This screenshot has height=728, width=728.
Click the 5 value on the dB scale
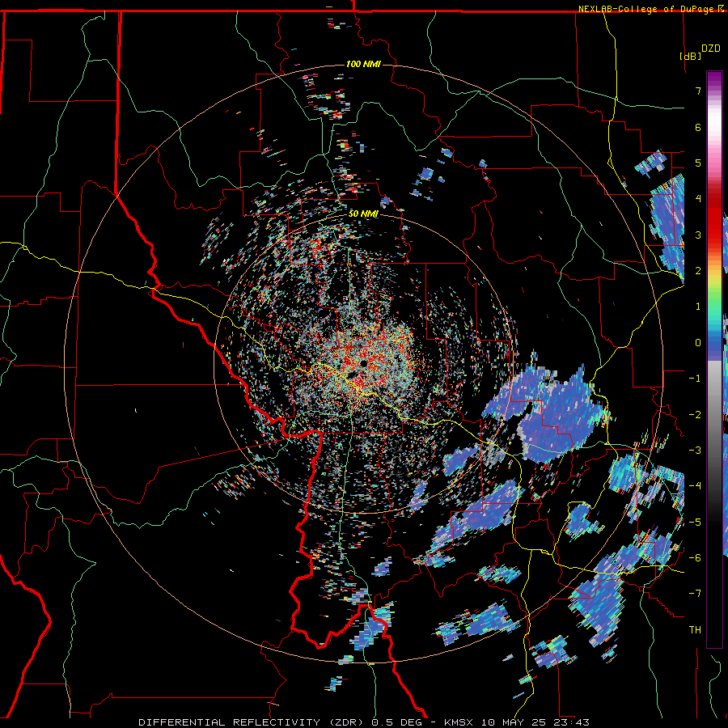point(698,163)
